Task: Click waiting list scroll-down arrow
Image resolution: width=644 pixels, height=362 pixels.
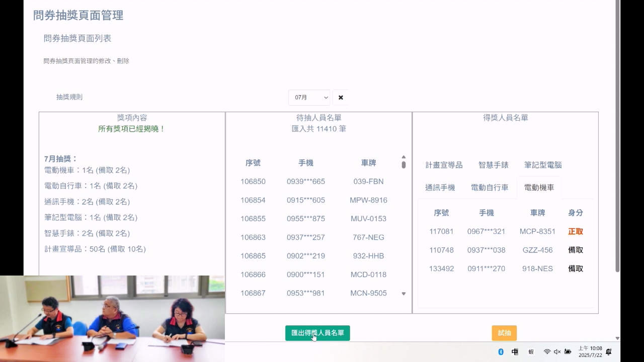Action: [x=404, y=294]
